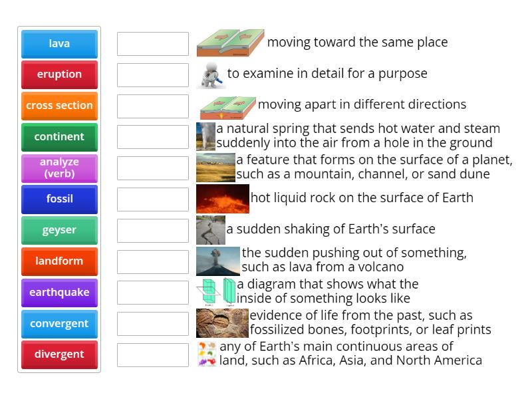Click the answer box next to earthquake definition
Screen dimensions: 532x399
click(x=152, y=230)
